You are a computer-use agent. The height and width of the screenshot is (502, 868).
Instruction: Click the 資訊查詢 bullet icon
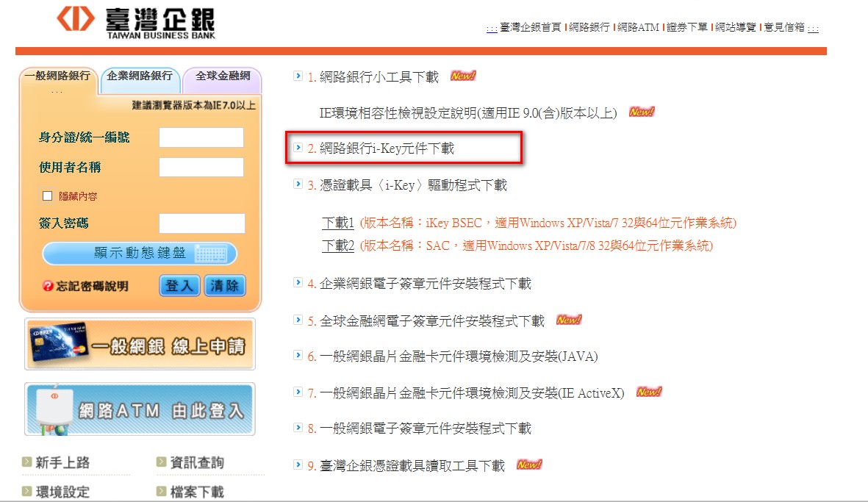tap(162, 462)
